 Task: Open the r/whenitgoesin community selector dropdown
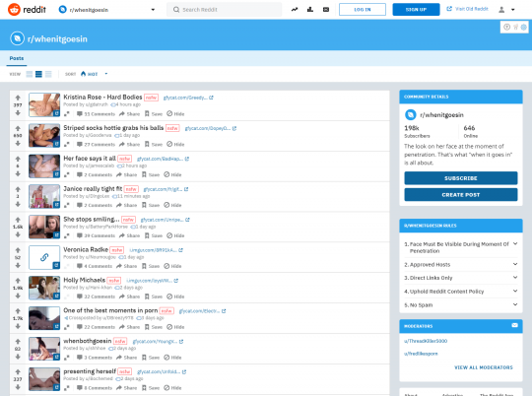(x=106, y=10)
